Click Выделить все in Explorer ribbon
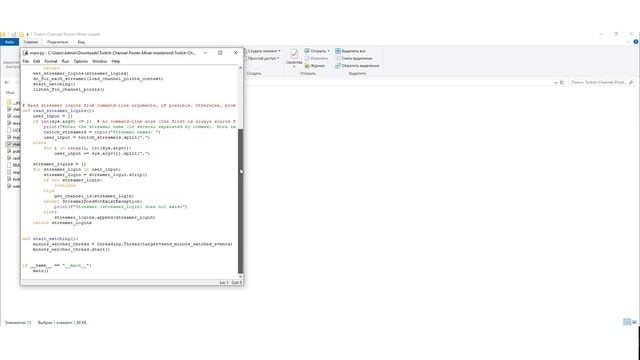This screenshot has width=640, height=360. tap(350, 51)
